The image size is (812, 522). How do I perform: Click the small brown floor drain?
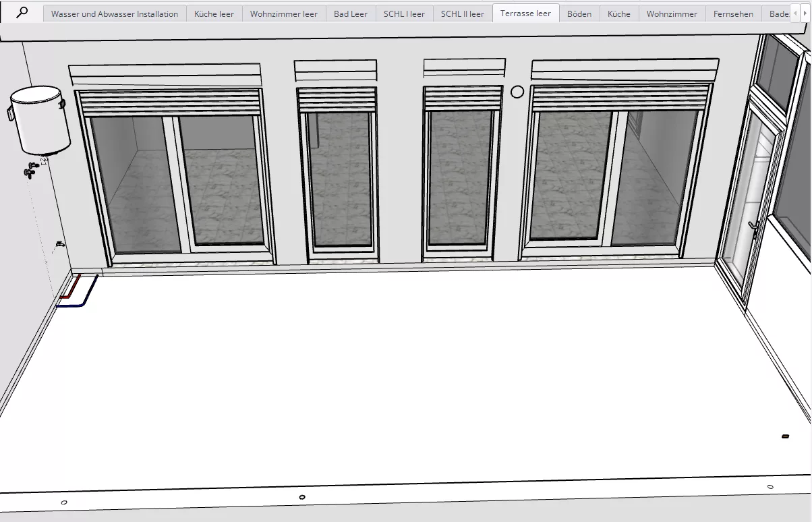point(785,436)
